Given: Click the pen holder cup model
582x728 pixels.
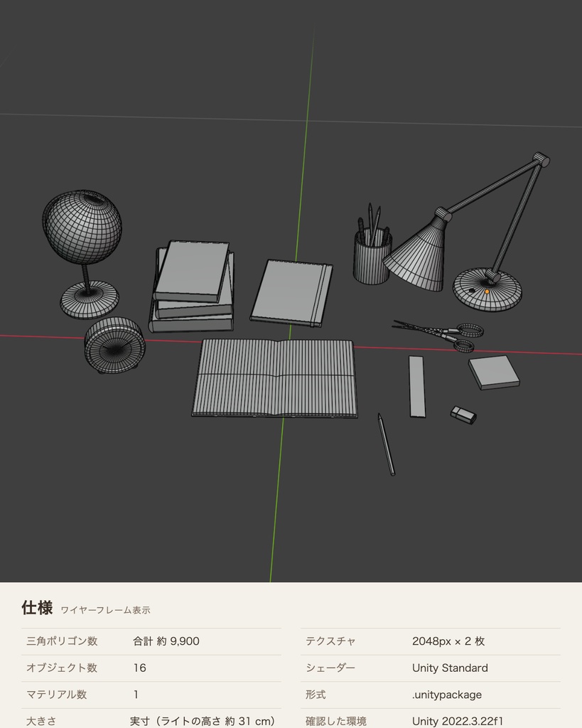Looking at the screenshot, I should pos(372,255).
